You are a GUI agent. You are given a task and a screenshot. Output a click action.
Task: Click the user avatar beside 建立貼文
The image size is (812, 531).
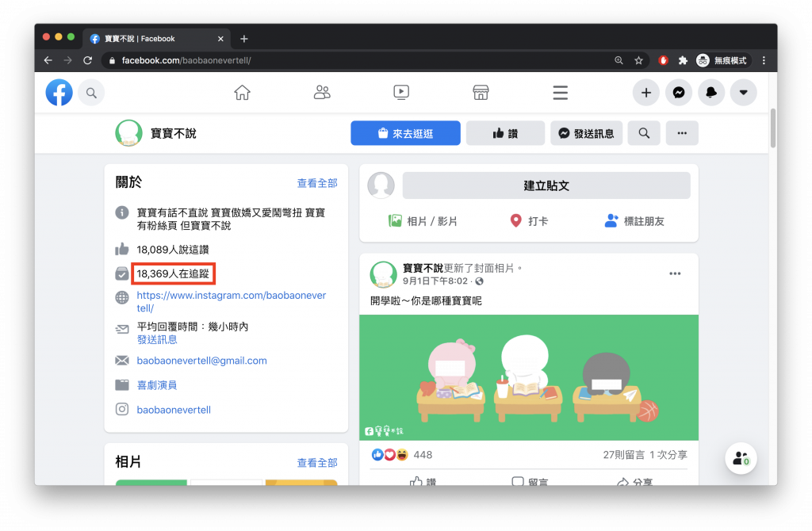pos(381,185)
